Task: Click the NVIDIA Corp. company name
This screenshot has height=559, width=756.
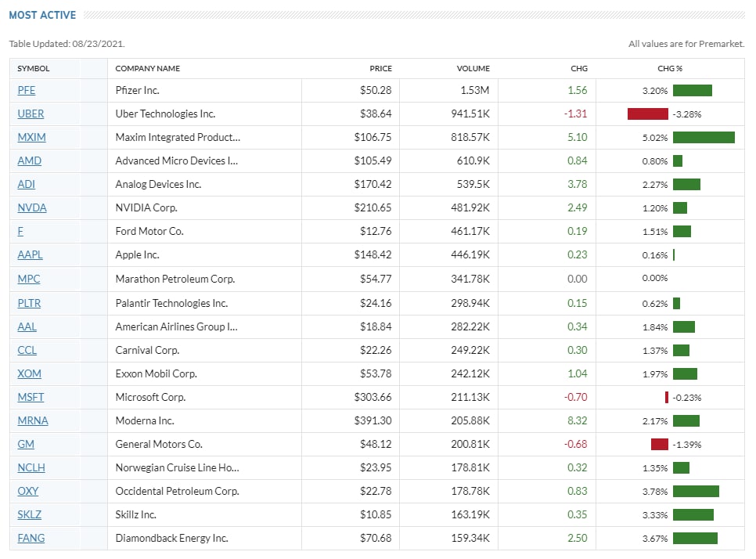Action: pos(146,208)
